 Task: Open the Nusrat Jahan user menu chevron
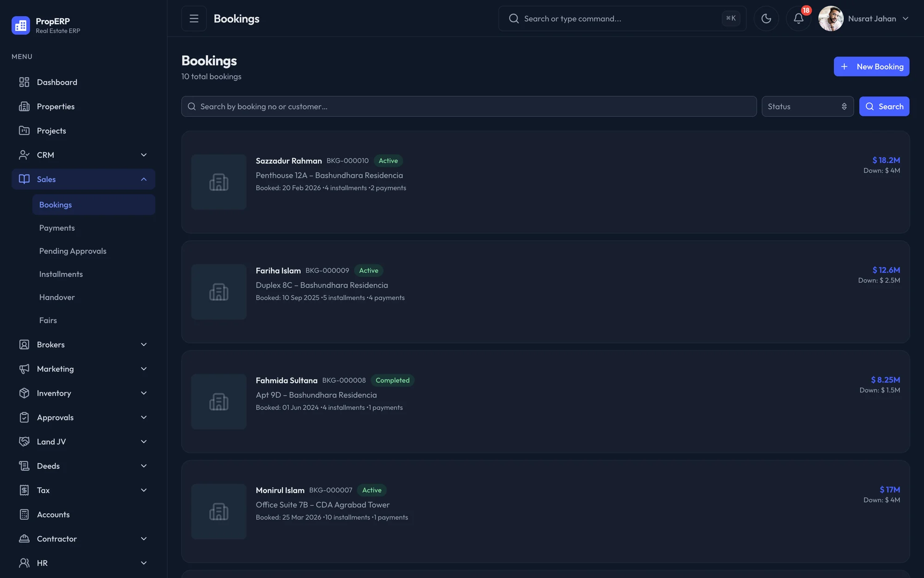906,18
